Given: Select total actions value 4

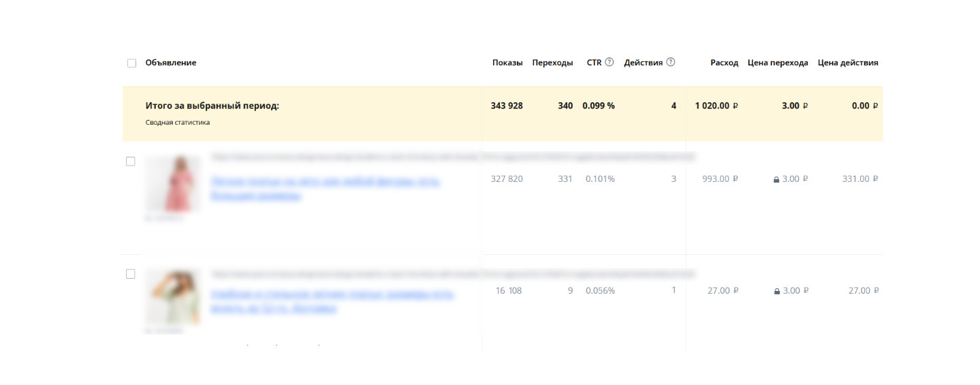Looking at the screenshot, I should coord(674,106).
